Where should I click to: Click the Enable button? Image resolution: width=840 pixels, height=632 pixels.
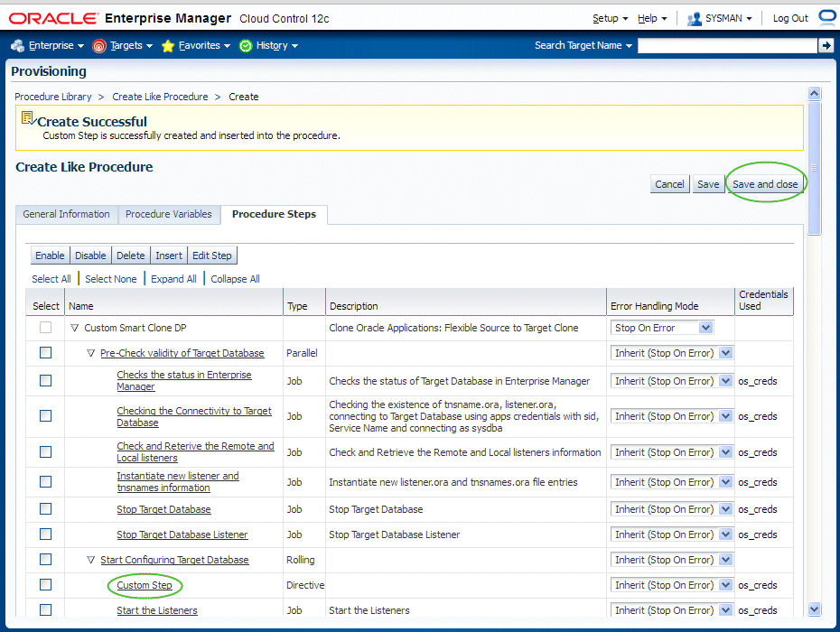tap(50, 256)
